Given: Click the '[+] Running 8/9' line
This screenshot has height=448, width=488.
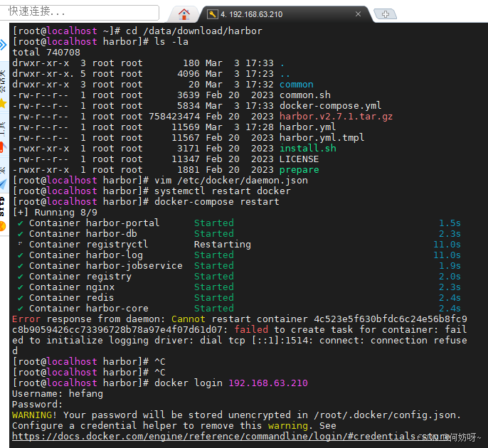Looking at the screenshot, I should (x=55, y=212).
